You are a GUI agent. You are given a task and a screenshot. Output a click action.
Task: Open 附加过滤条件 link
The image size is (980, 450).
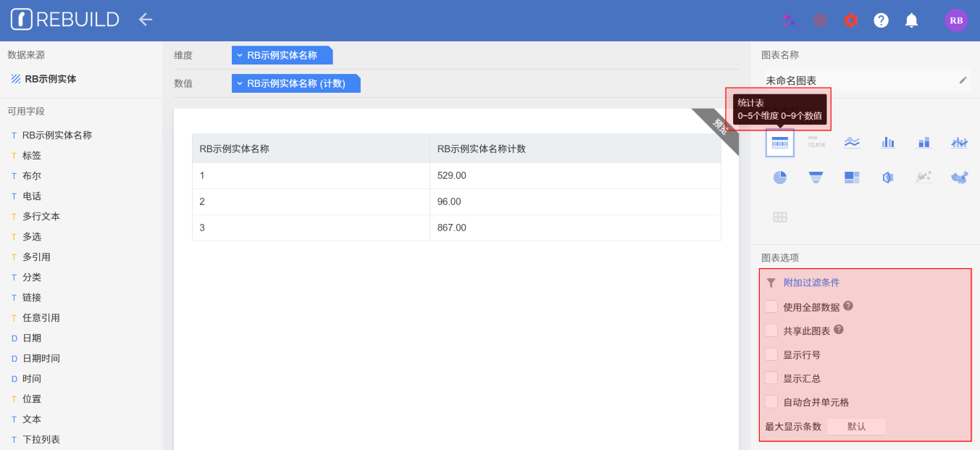point(811,283)
